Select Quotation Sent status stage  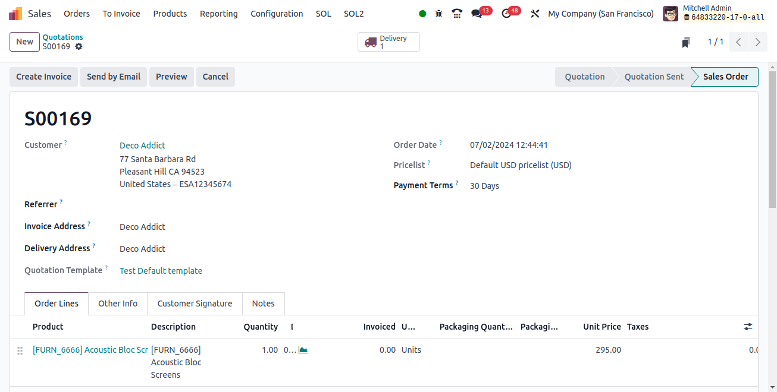[654, 77]
